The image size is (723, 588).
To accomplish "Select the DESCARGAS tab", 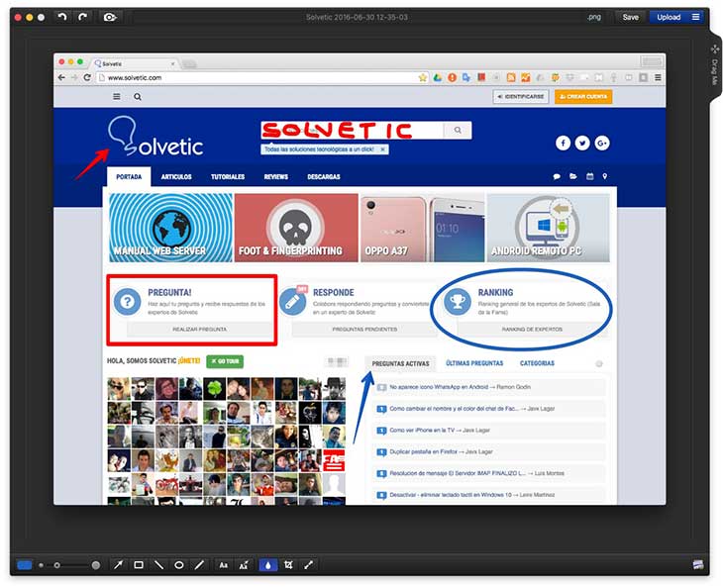I will pos(324,177).
